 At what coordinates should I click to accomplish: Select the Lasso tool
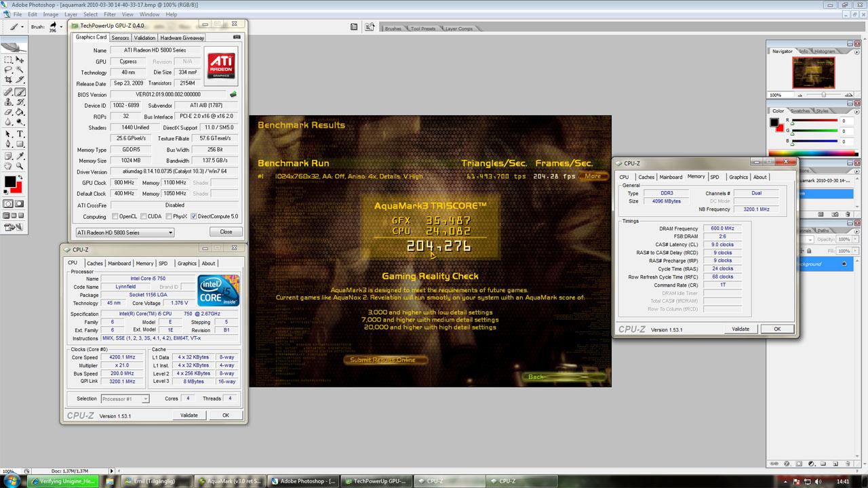point(8,69)
